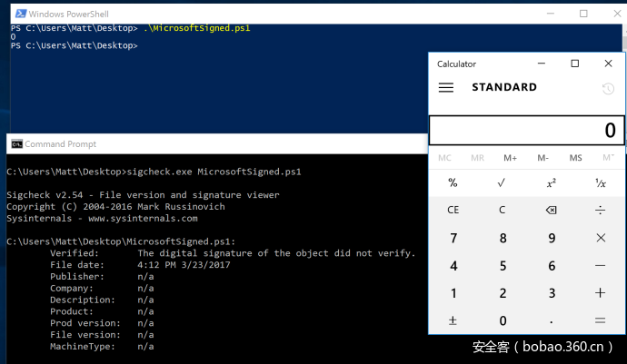Click the MC memory clear button
This screenshot has height=364, width=627.
click(444, 158)
